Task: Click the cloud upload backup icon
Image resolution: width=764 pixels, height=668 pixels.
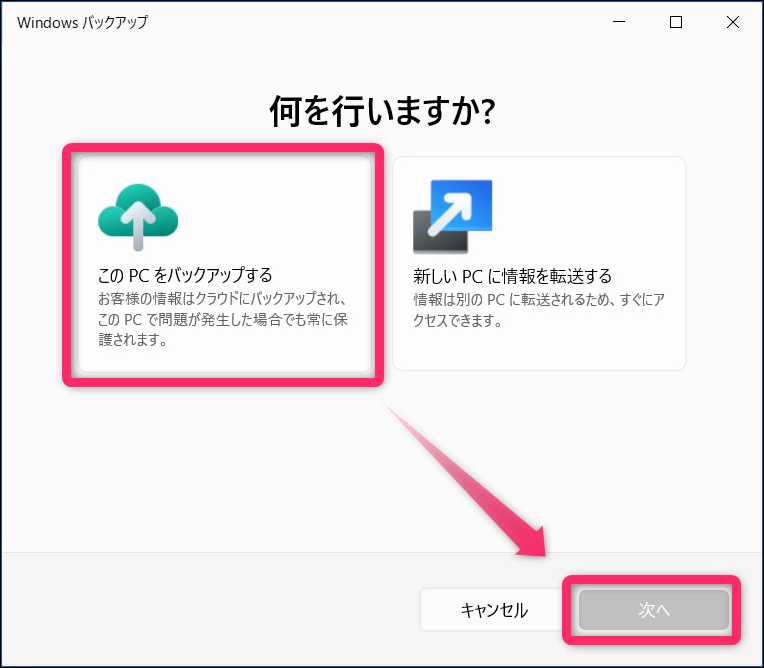Action: pos(138,217)
